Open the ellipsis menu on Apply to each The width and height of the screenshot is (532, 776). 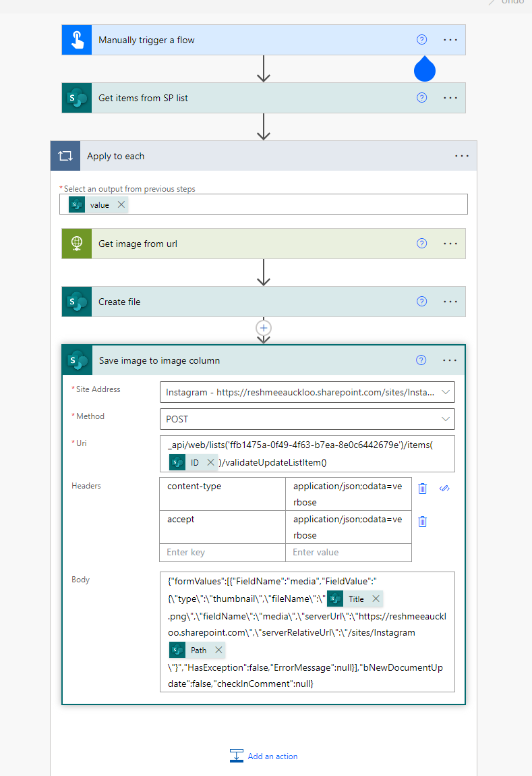(x=461, y=156)
